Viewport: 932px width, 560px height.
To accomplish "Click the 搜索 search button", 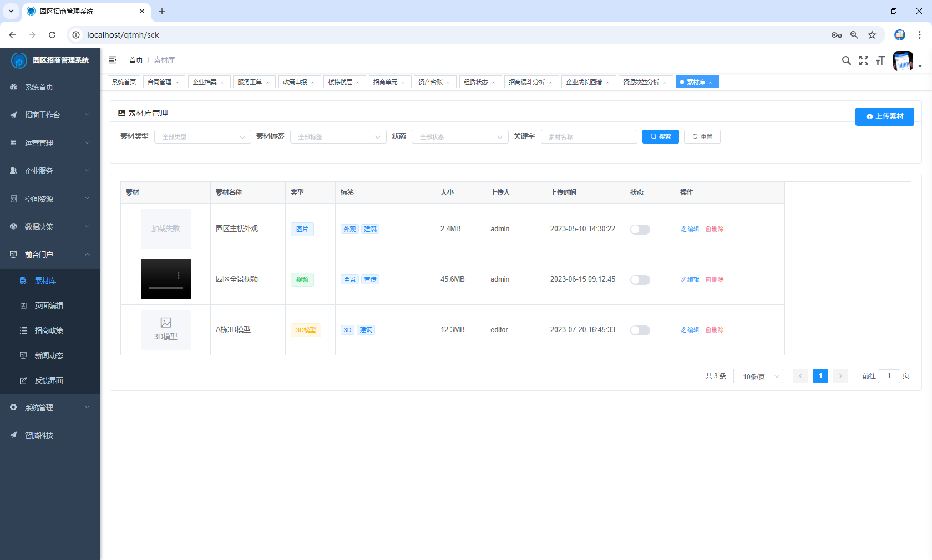I will tap(660, 136).
